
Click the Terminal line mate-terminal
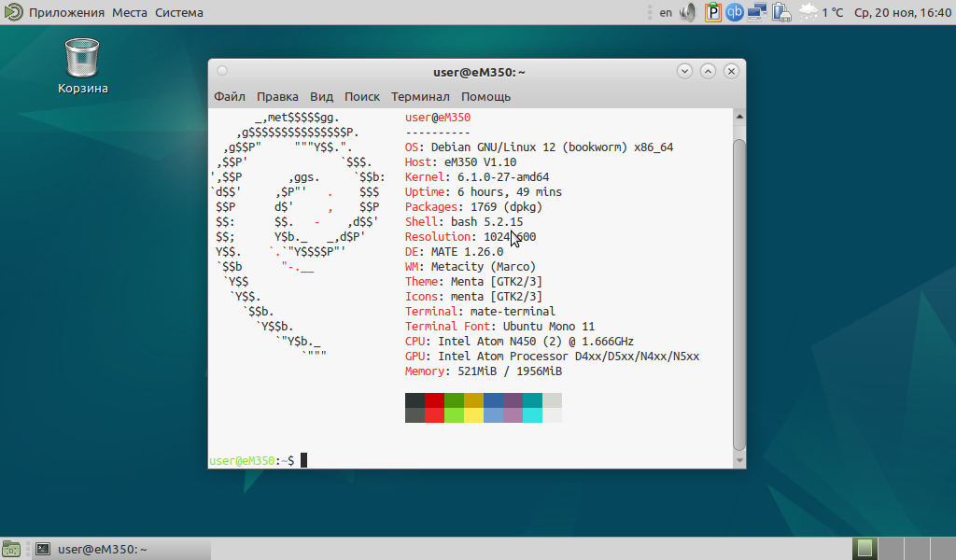(481, 312)
